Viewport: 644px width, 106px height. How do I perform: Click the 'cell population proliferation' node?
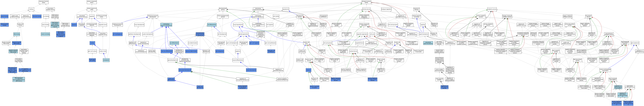click(324, 16)
